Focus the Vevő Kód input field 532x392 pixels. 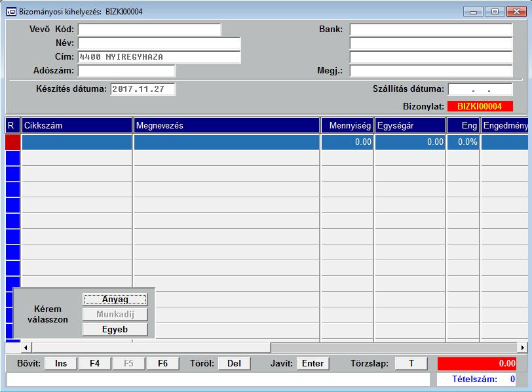point(149,29)
